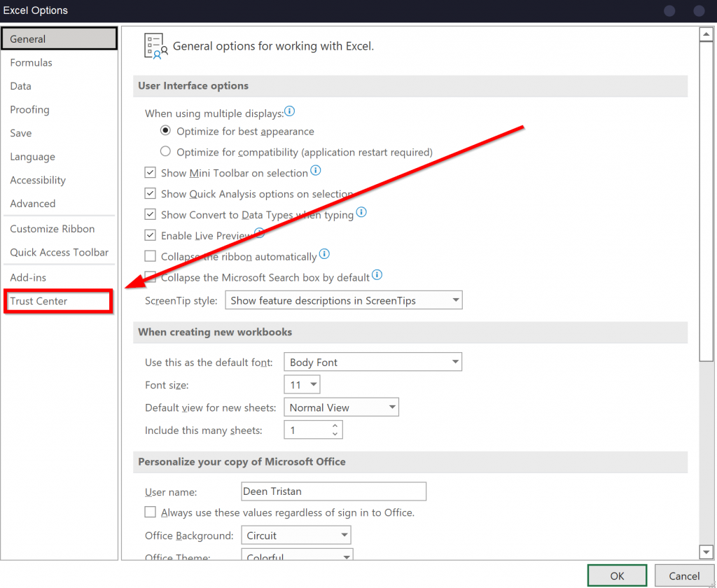This screenshot has width=717, height=588.
Task: Click the Microsoft Search box info icon
Action: coord(377,275)
